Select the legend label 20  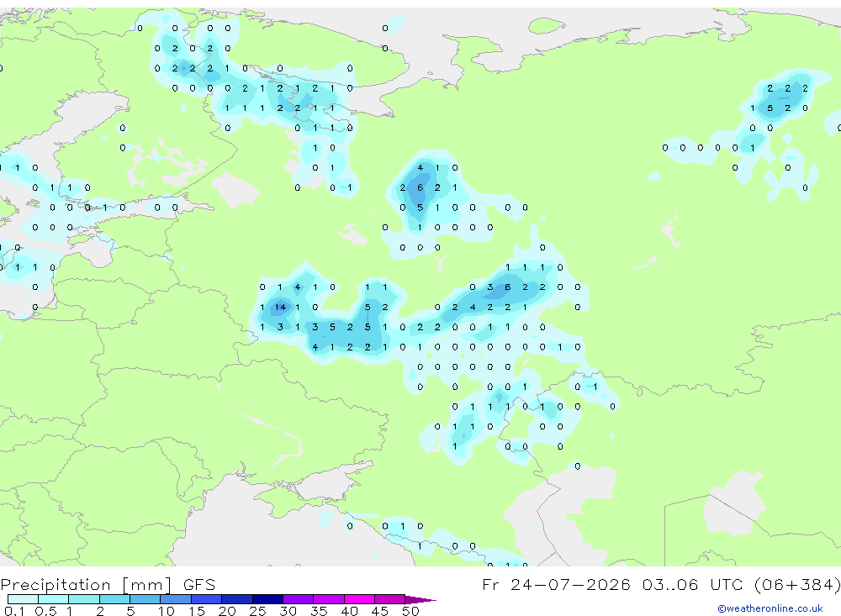[x=227, y=611]
